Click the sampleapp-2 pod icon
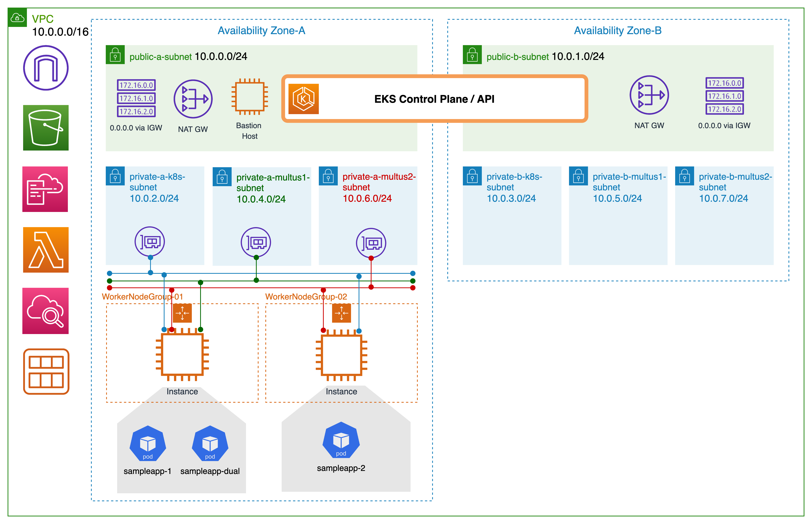The image size is (812, 524). [341, 440]
